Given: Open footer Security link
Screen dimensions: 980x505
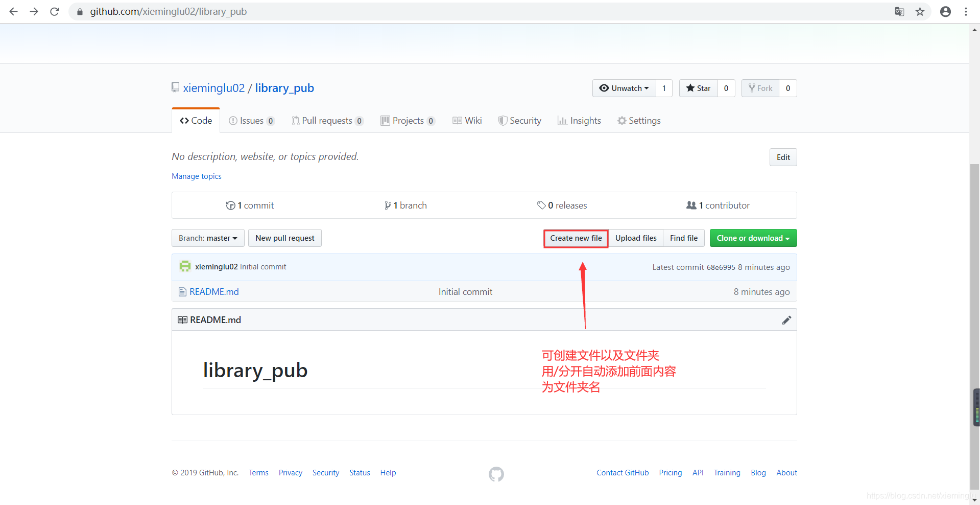Looking at the screenshot, I should pyautogui.click(x=326, y=473).
